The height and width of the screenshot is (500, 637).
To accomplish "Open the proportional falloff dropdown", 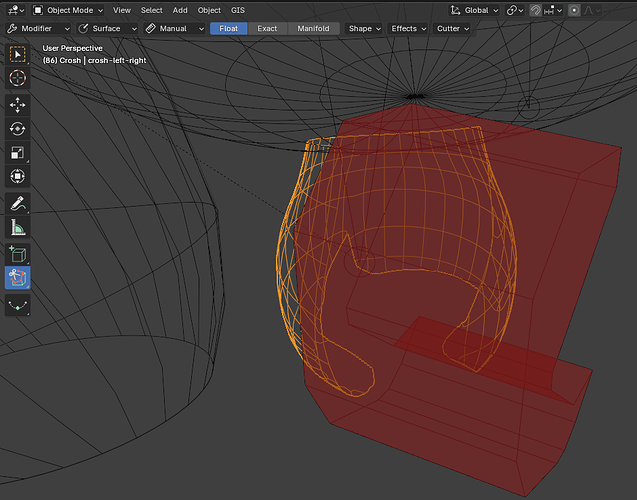I will [592, 10].
